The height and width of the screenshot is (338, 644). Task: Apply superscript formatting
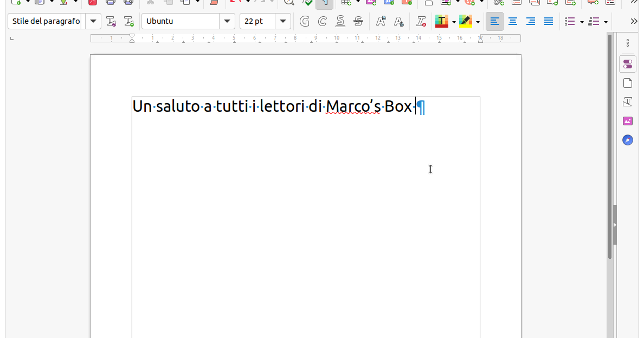click(x=381, y=21)
